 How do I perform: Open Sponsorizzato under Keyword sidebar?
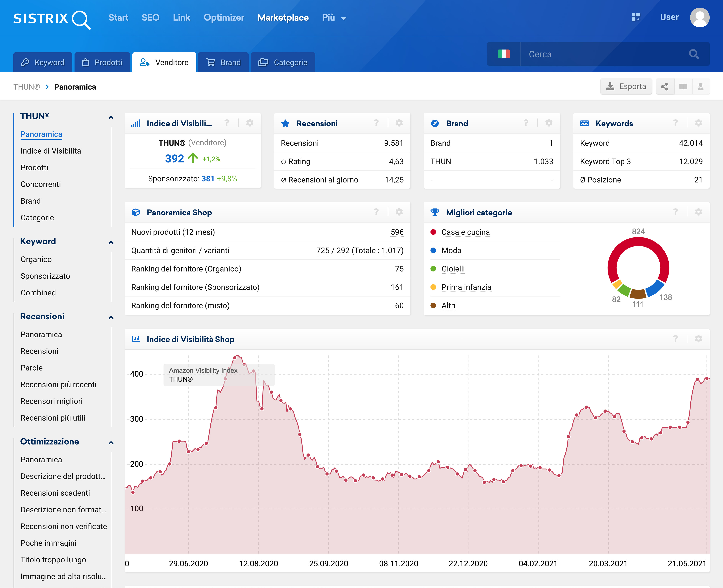click(45, 276)
